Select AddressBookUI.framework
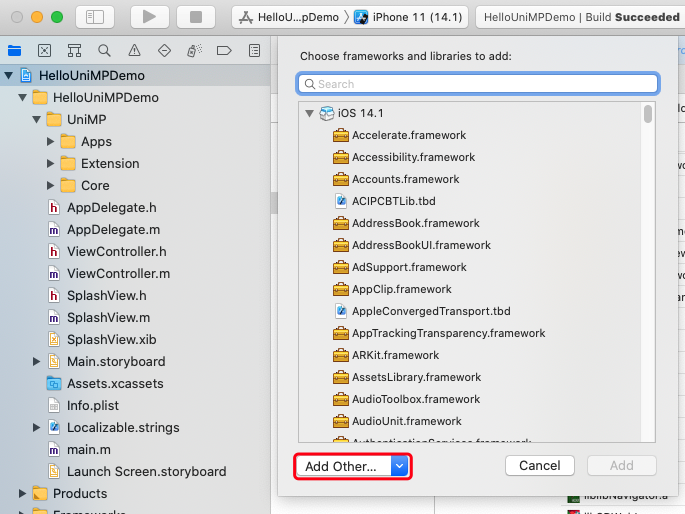Screen dimensions: 685x514 pyautogui.click(x=412, y=245)
